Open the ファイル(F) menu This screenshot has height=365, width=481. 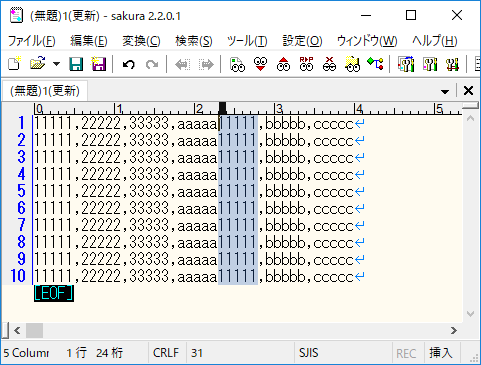coord(32,41)
